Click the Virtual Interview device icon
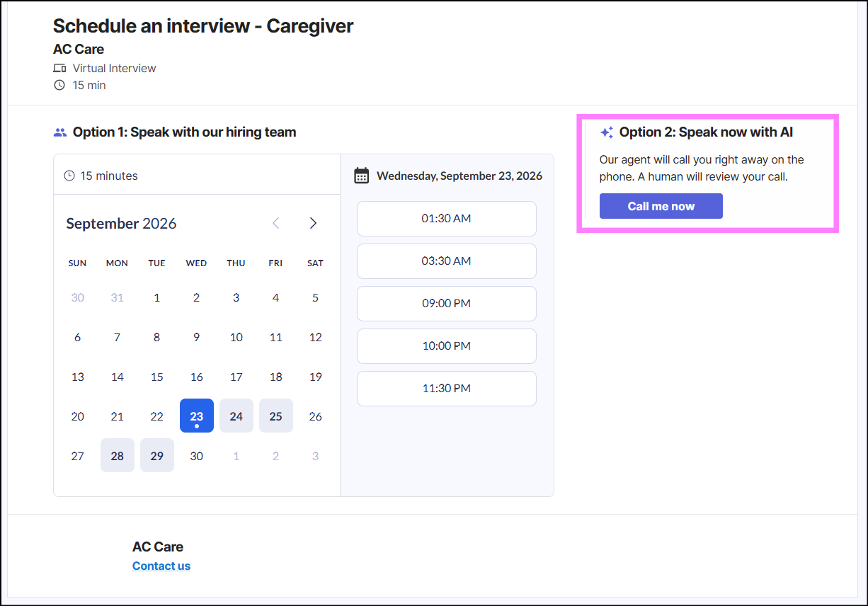This screenshot has width=868, height=606. tap(59, 69)
